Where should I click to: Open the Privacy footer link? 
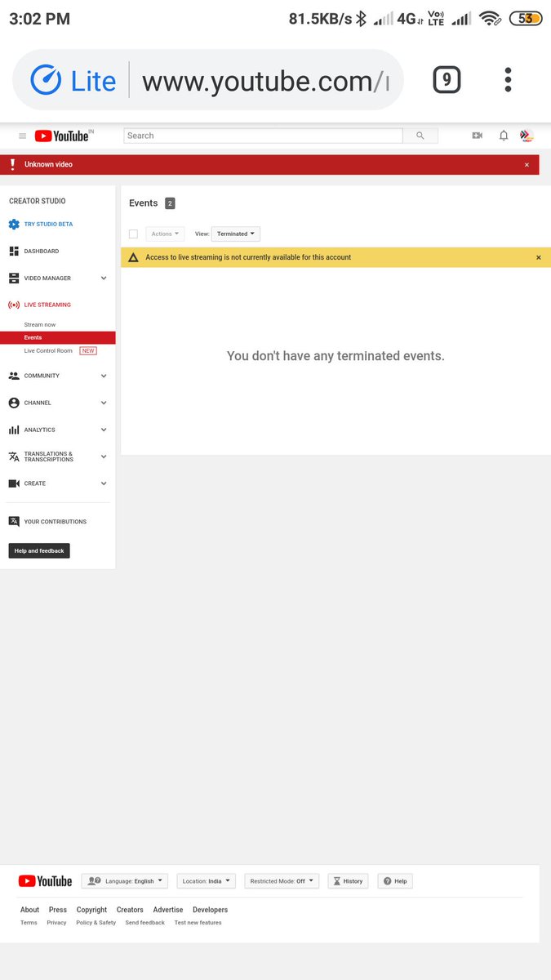coord(56,923)
